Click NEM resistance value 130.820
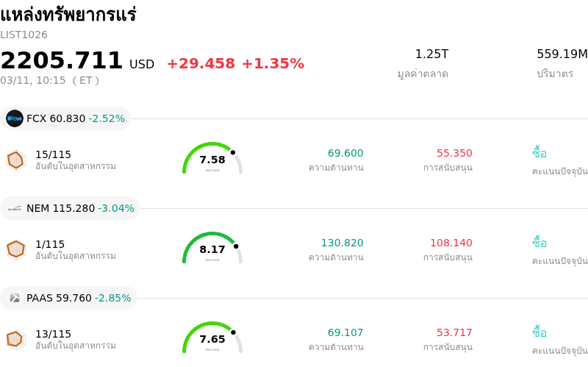This screenshot has height=367, width=588. point(342,243)
